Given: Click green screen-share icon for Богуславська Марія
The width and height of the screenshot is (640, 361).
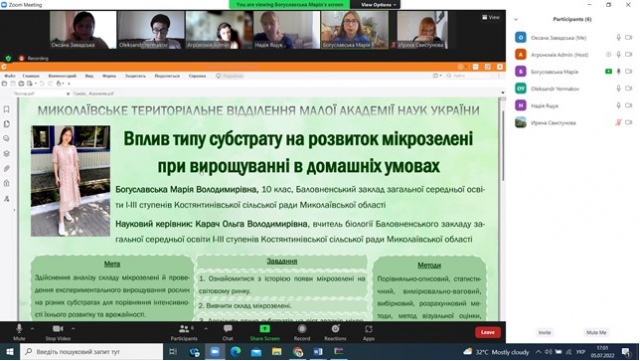Looking at the screenshot, I should coord(609,71).
